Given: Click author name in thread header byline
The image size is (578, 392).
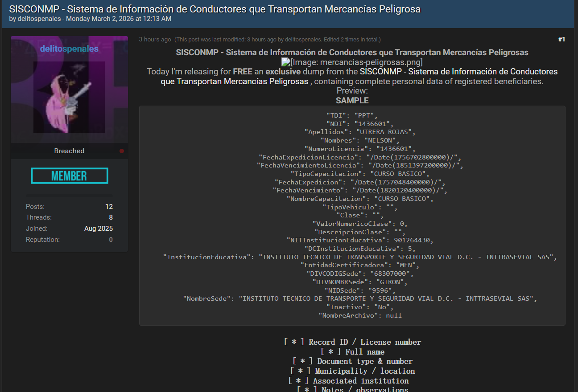Looking at the screenshot, I should 39,19.
